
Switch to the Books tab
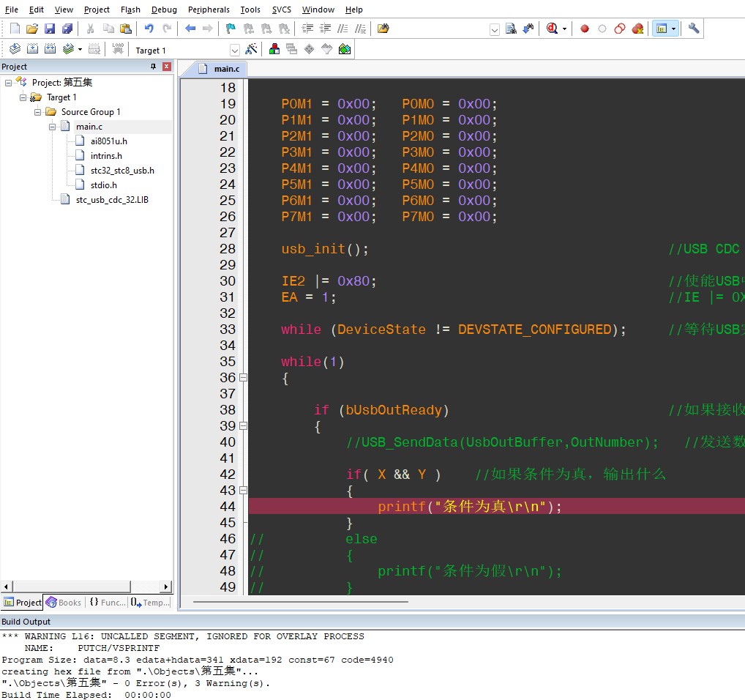click(64, 603)
